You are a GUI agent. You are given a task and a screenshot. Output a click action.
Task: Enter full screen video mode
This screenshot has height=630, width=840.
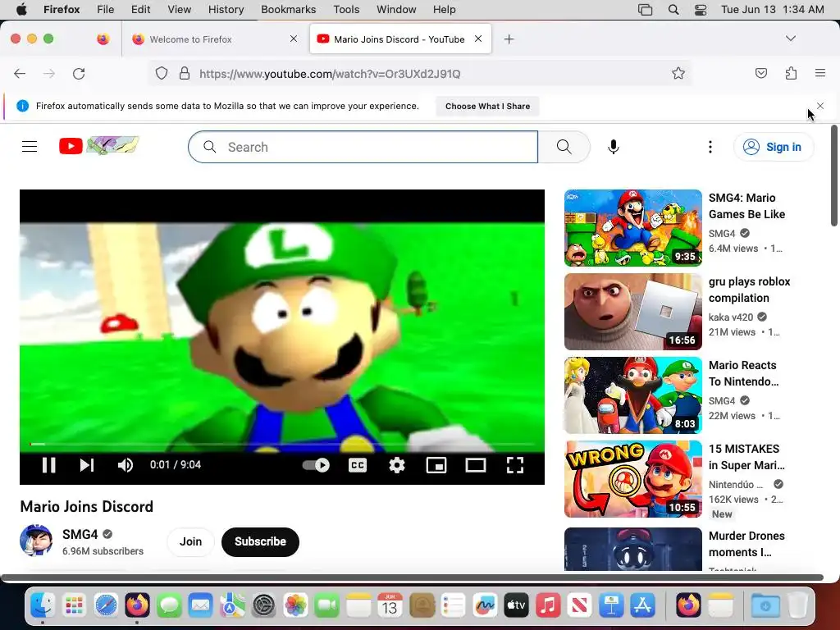pos(515,465)
